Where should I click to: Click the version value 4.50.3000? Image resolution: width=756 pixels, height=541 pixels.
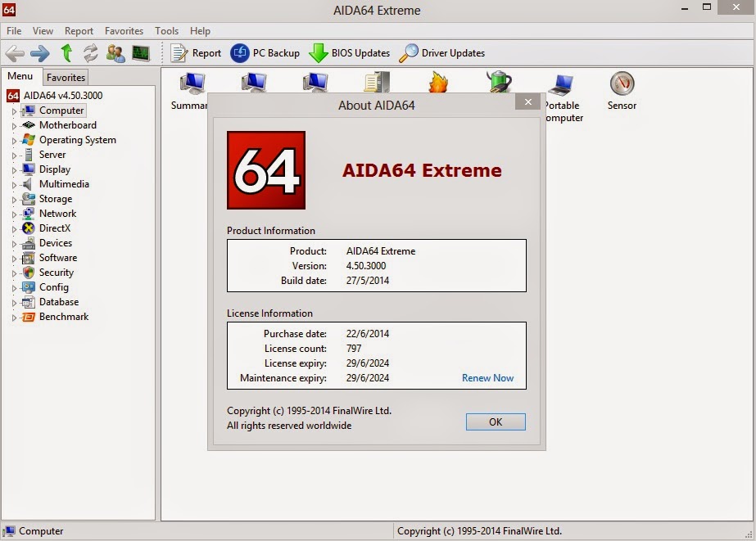(366, 266)
